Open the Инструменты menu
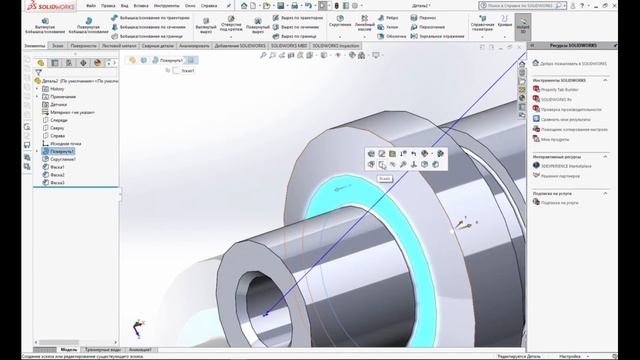Image resolution: width=640 pixels, height=360 pixels. pos(167,6)
